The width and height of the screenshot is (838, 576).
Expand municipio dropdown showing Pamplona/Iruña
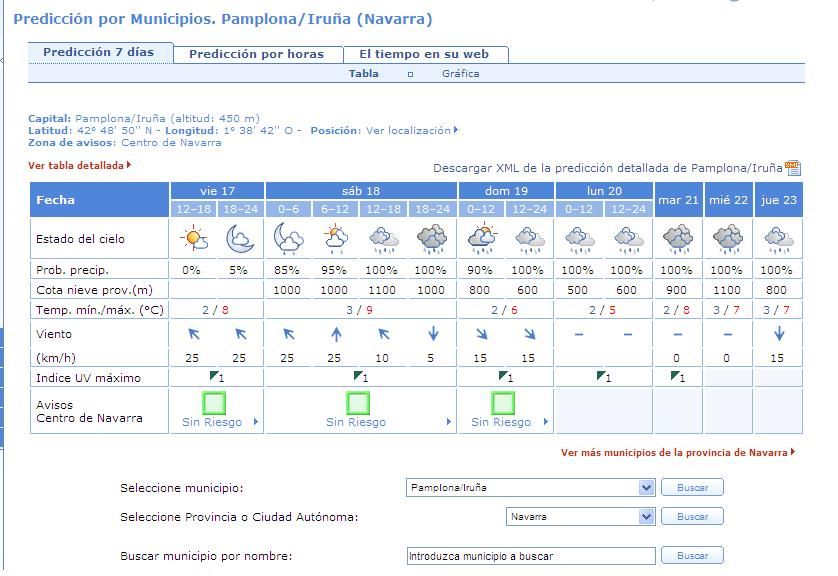click(531, 487)
